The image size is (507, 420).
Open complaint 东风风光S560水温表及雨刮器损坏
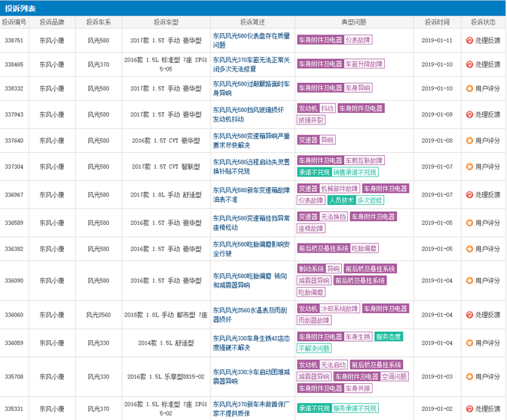[x=250, y=315]
